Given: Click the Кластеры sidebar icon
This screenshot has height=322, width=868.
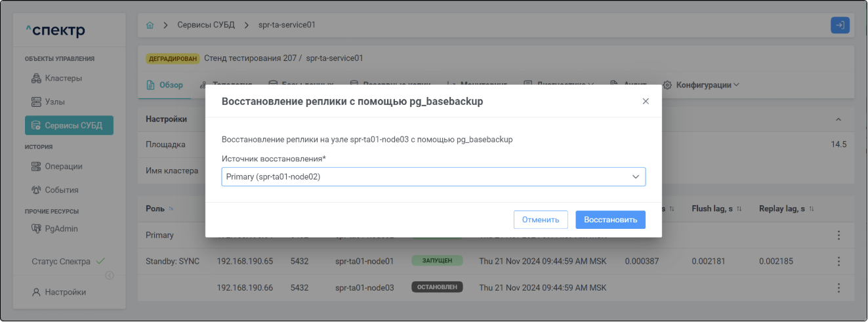Looking at the screenshot, I should (37, 78).
